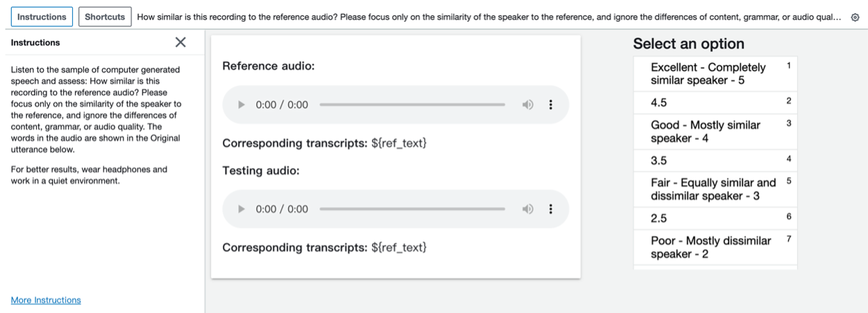Play the reference audio
Image resolution: width=868 pixels, height=313 pixels.
coord(241,105)
